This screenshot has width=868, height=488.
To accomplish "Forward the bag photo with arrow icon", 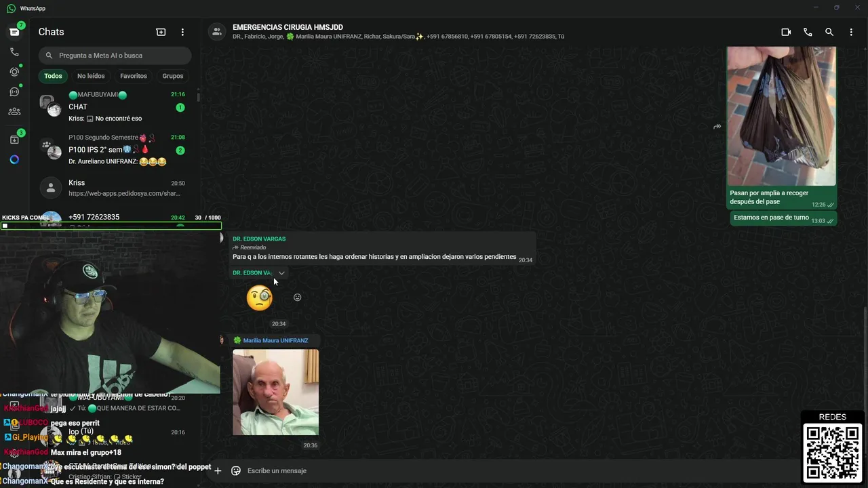I will coord(717,127).
